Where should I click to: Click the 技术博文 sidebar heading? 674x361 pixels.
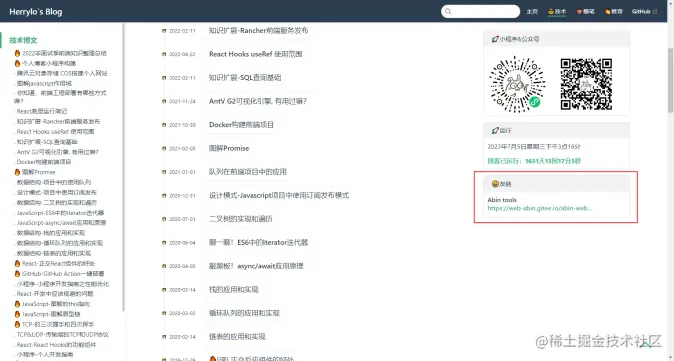pos(23,40)
